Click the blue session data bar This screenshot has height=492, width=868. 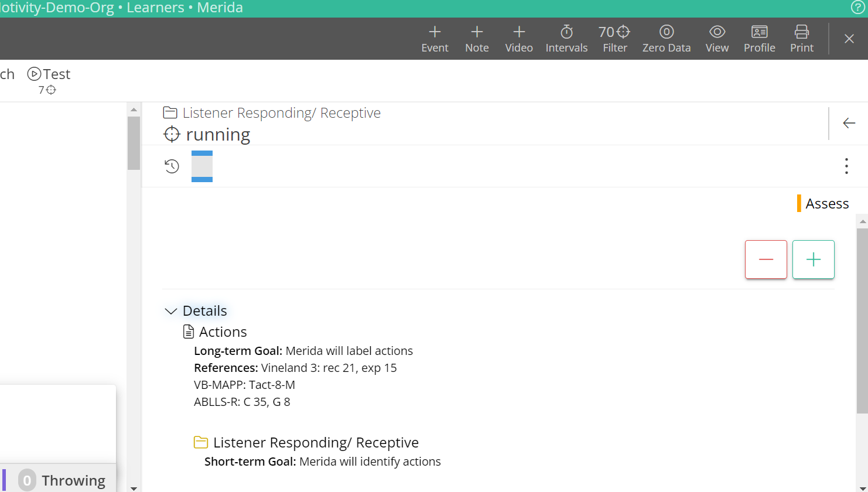(x=201, y=166)
